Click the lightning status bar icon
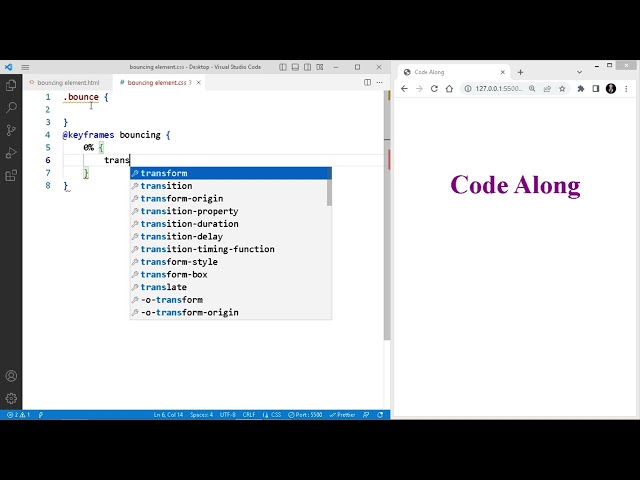 41,415
